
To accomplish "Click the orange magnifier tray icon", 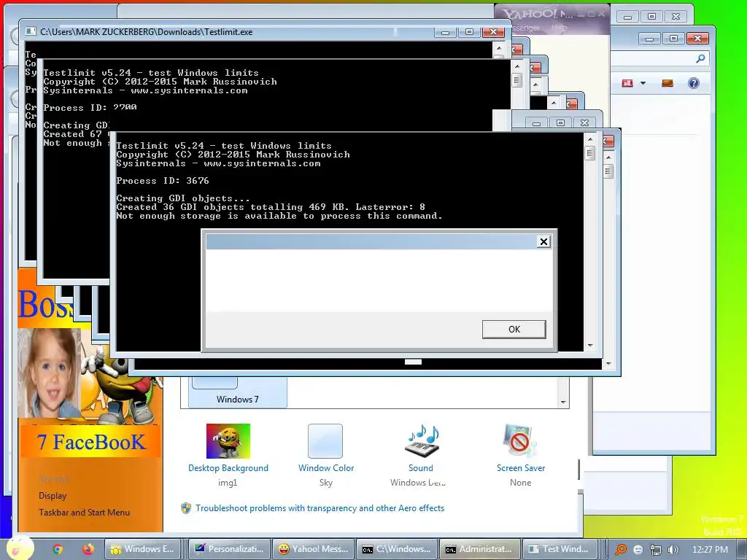I will 620,550.
